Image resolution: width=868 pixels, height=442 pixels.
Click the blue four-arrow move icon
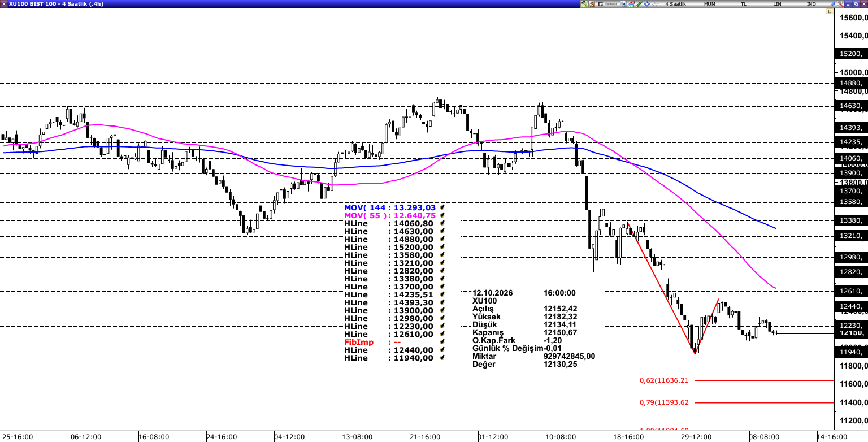[x=646, y=4]
